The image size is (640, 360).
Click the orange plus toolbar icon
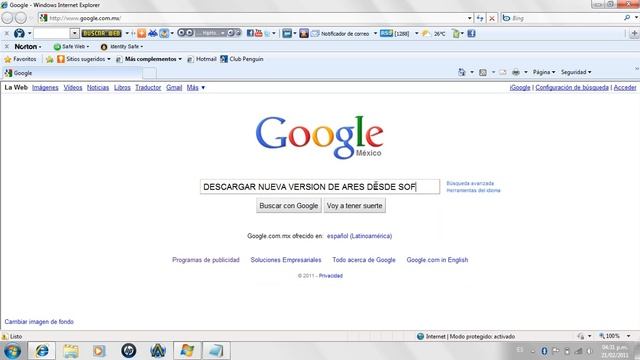coord(141,33)
